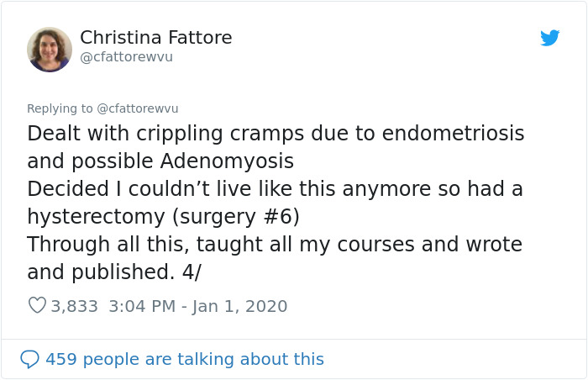Screen dimensions: 588x380
Task: Click the Twitter bird logo
Action: tap(550, 38)
